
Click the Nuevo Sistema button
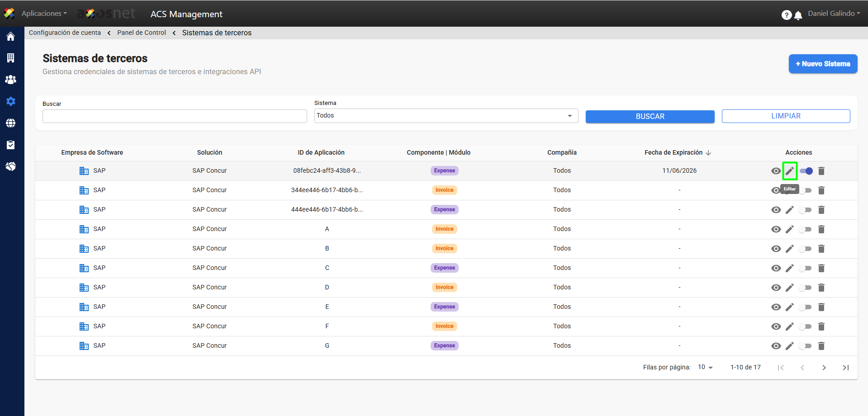click(823, 64)
